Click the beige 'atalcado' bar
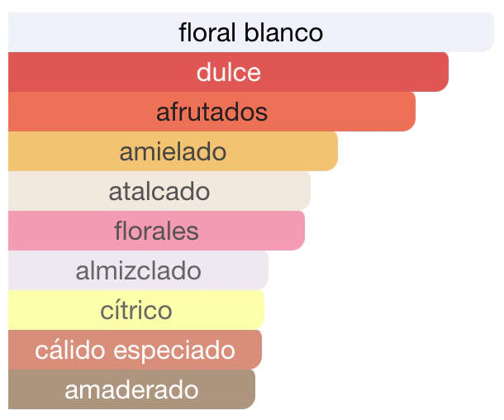Image resolution: width=504 pixels, height=420 pixels. 159,191
